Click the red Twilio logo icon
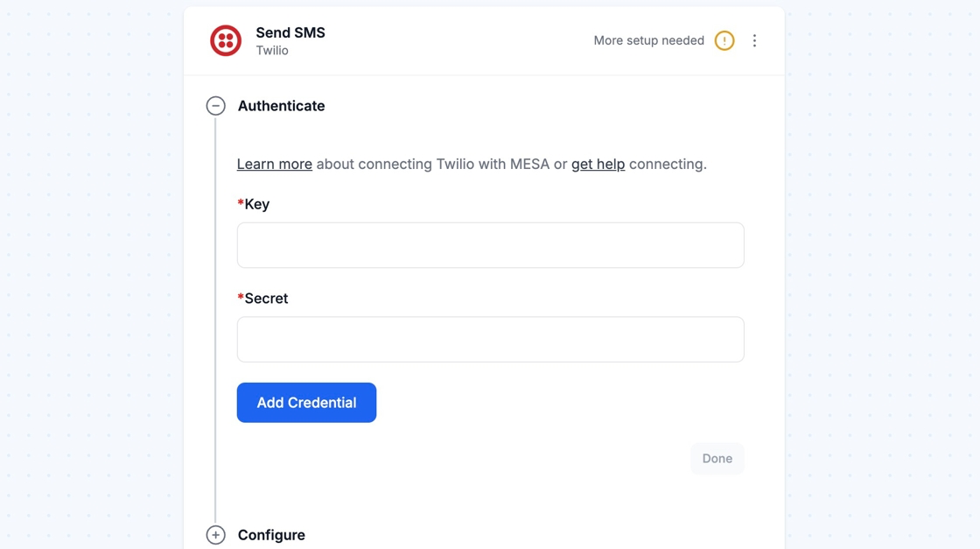 pos(226,40)
